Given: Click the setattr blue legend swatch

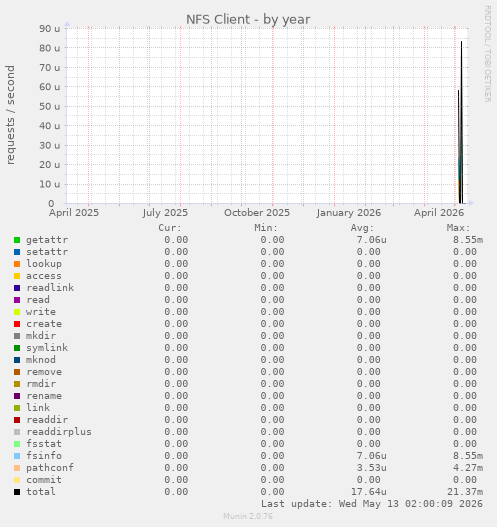Looking at the screenshot, I should click(x=17, y=252).
